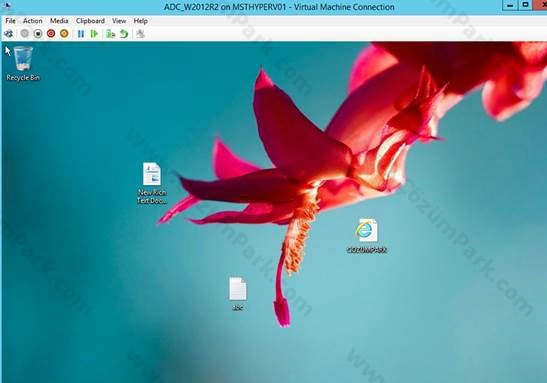Save the VM state with orange icon

[64, 33]
